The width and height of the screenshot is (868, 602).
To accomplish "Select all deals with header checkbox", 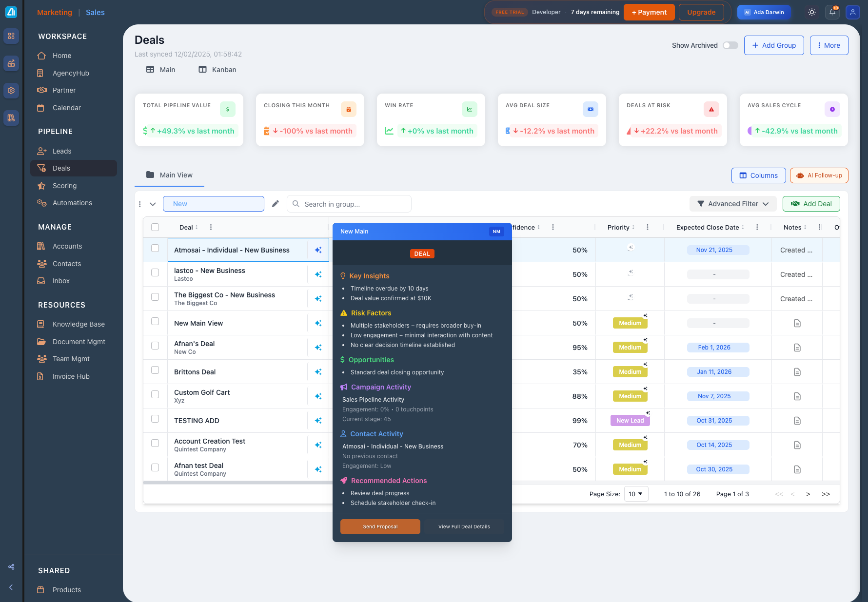I will [155, 227].
